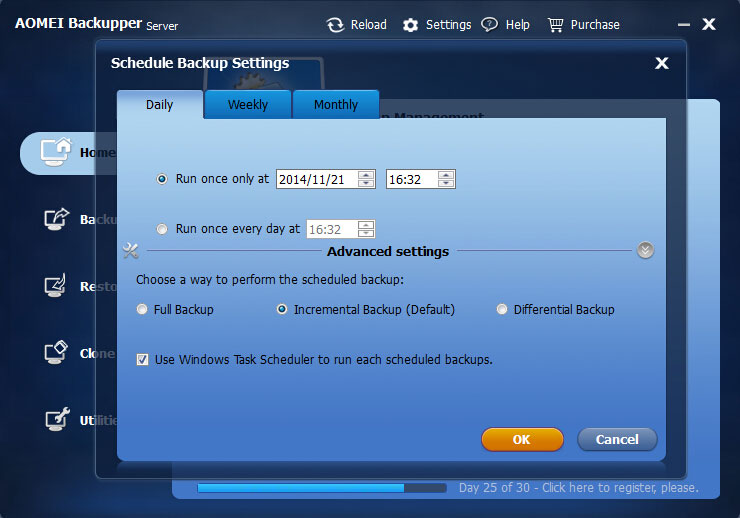The image size is (740, 518).
Task: Collapse the Advanced settings section
Action: click(645, 251)
